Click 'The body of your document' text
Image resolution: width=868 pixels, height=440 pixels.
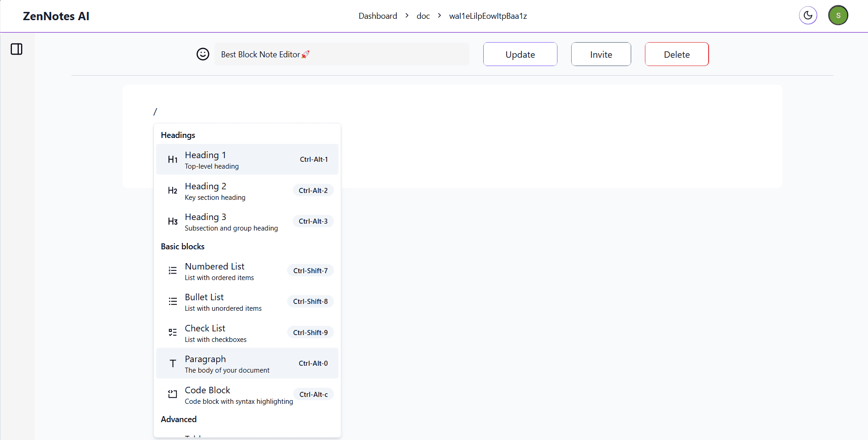click(227, 370)
